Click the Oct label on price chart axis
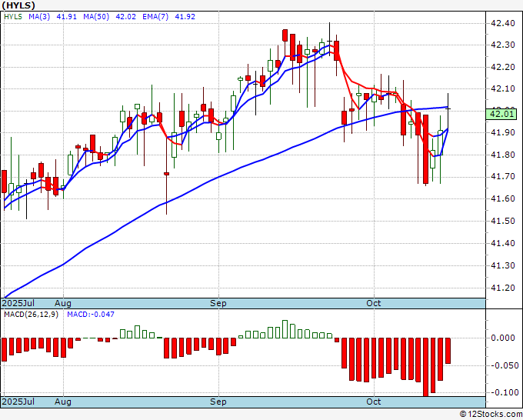 374,303
